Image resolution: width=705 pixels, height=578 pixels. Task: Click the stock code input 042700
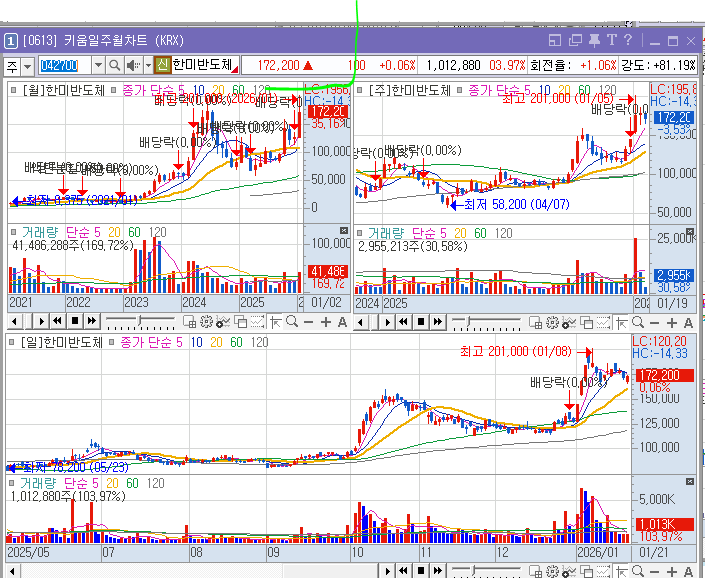click(65, 66)
